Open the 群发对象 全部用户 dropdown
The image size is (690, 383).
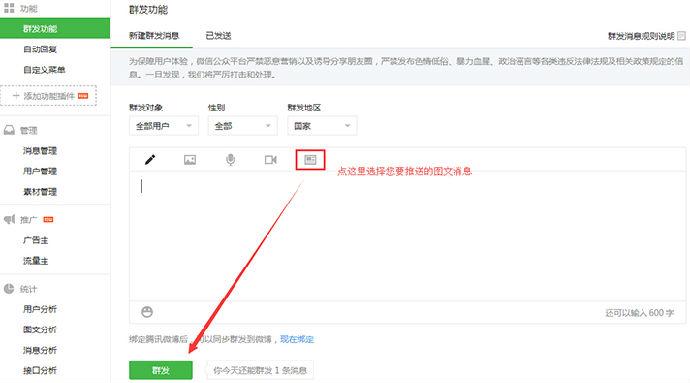[164, 126]
